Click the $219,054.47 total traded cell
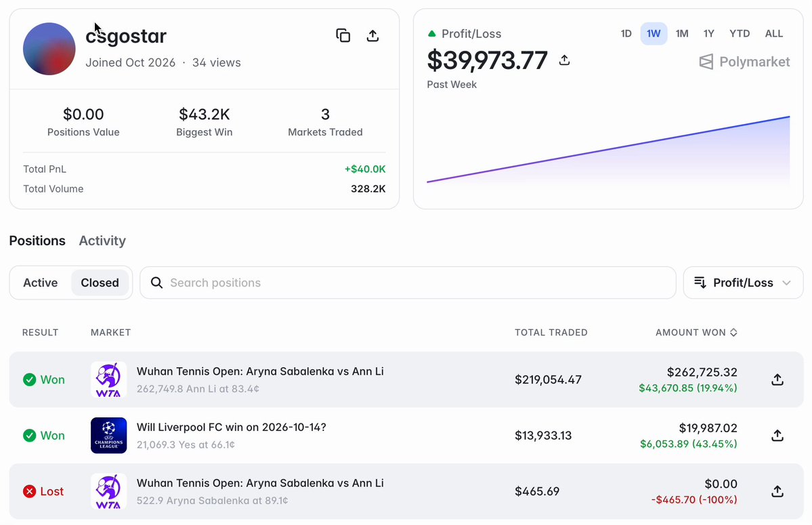Screen dimensions: 812x525 pyautogui.click(x=549, y=379)
